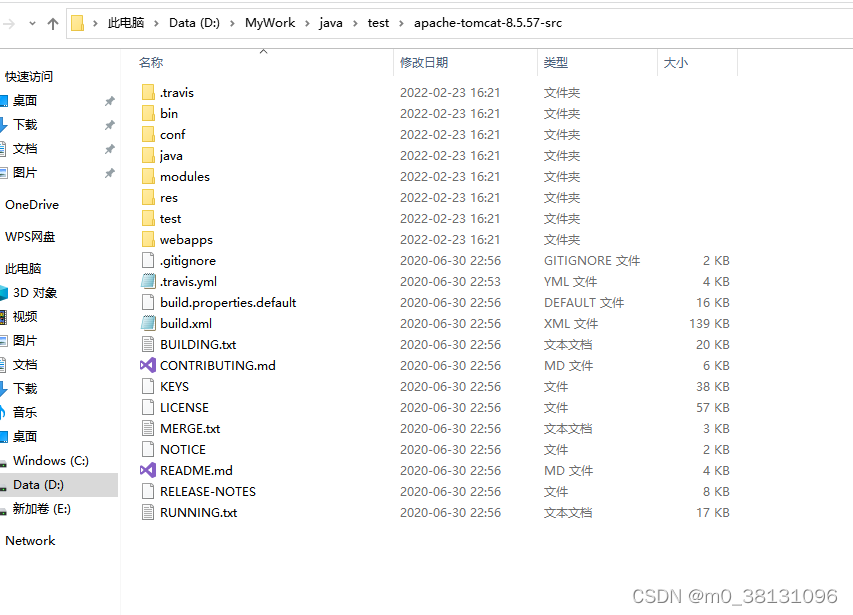Open WPS网盘 in navigation pane
This screenshot has height=615, width=853.
click(30, 237)
